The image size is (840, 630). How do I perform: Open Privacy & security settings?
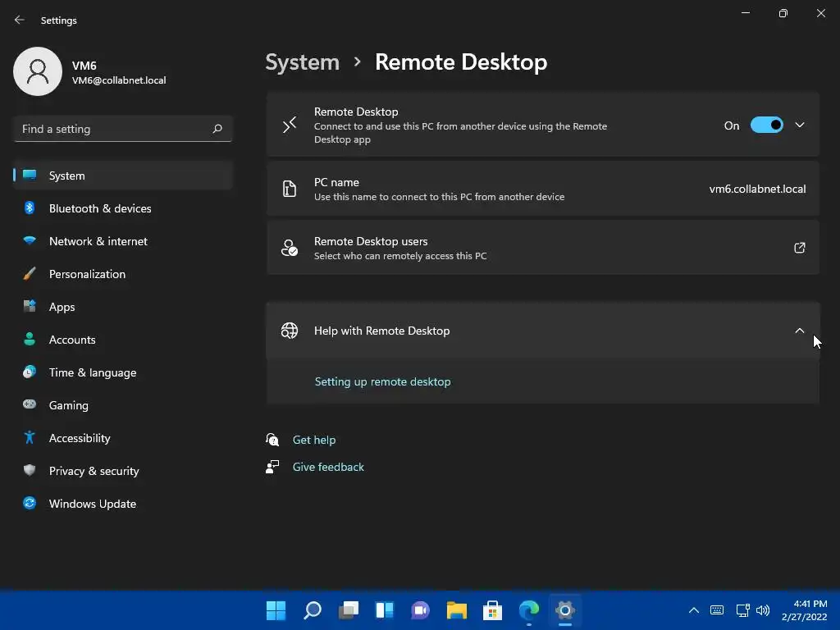pyautogui.click(x=123, y=470)
